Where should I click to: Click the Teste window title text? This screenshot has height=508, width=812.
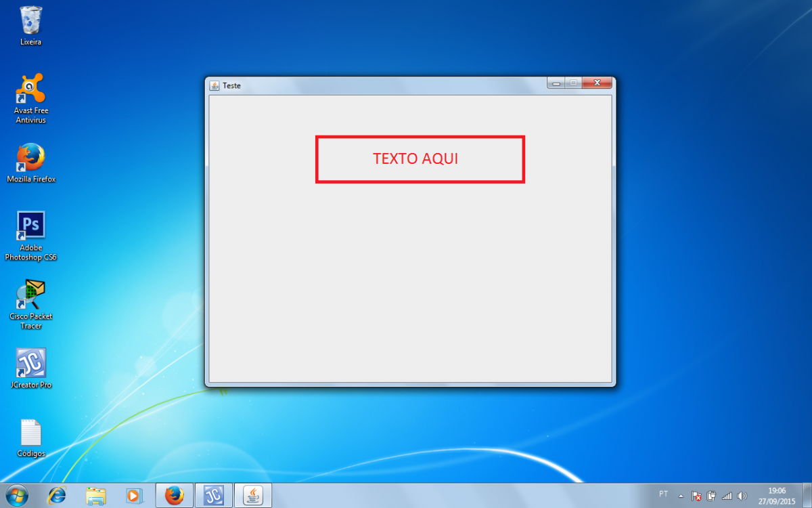pos(231,86)
